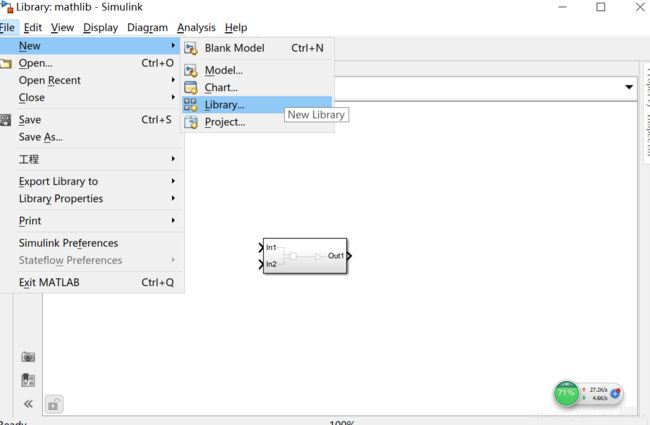Open Simulink Preferences
Viewport: 650px width, 425px height.
point(90,243)
